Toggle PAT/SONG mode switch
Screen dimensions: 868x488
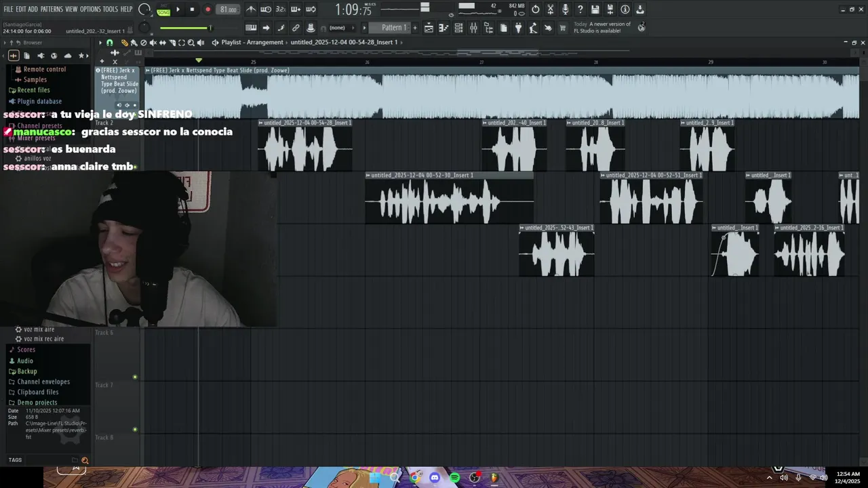point(163,9)
